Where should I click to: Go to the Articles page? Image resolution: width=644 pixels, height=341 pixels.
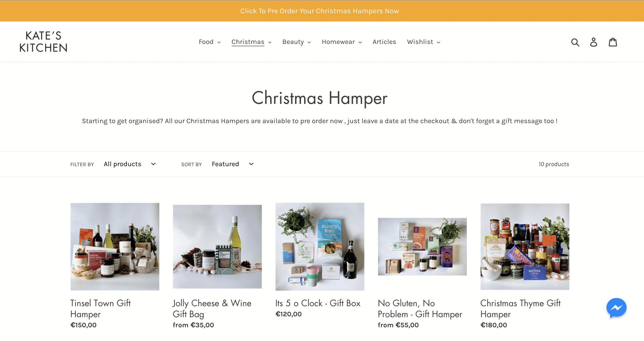point(384,42)
